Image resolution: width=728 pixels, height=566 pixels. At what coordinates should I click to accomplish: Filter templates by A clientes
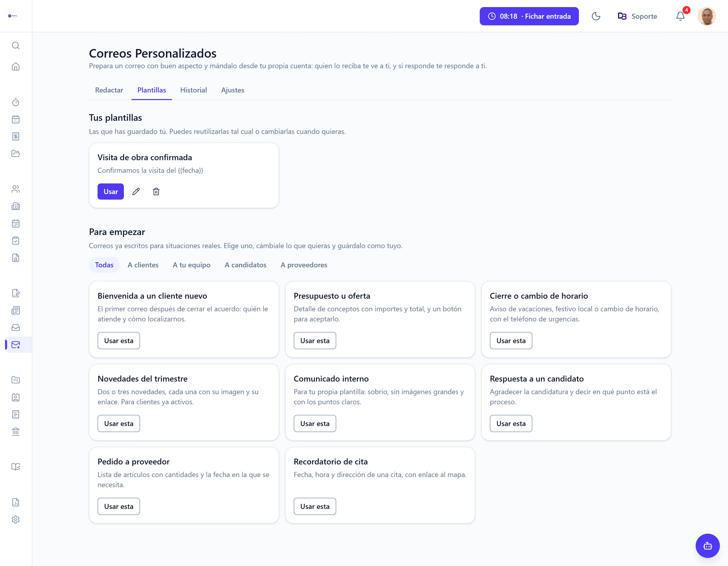143,265
